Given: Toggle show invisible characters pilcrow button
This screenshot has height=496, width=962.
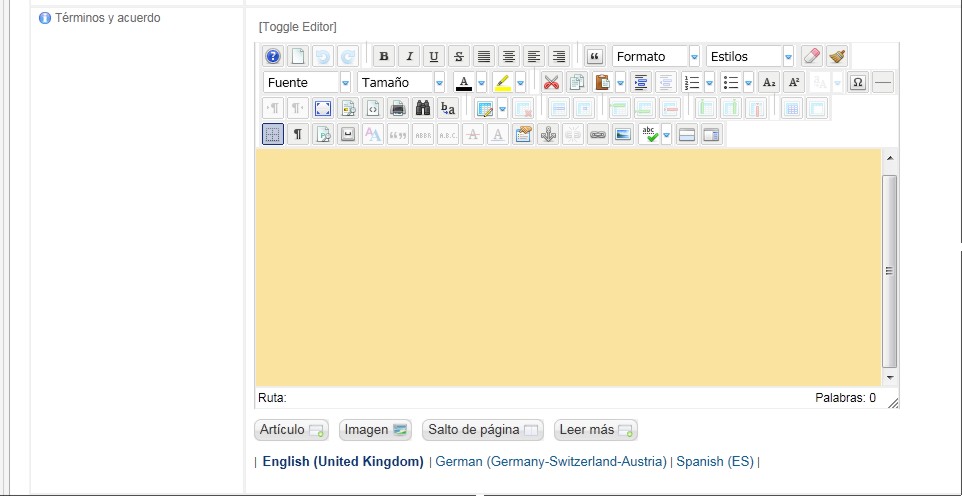Looking at the screenshot, I should [x=298, y=135].
